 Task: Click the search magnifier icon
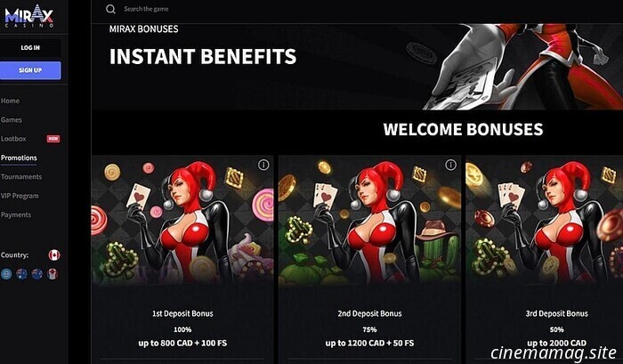(110, 9)
